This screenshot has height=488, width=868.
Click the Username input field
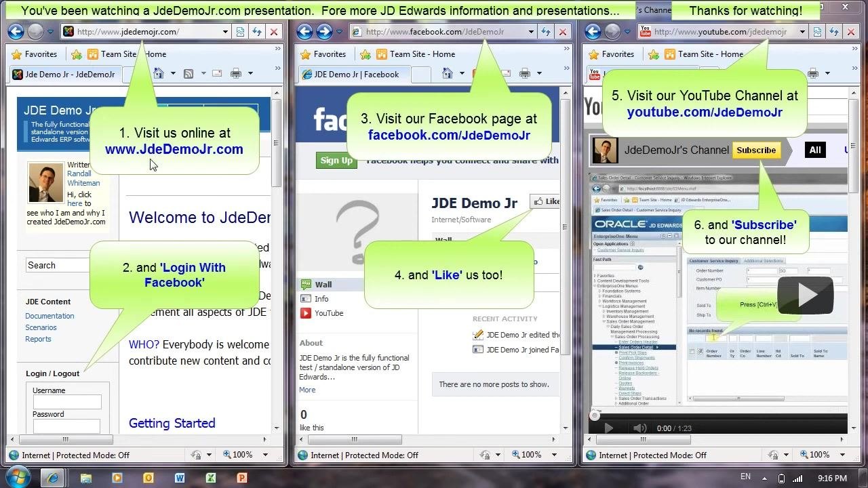pos(66,402)
